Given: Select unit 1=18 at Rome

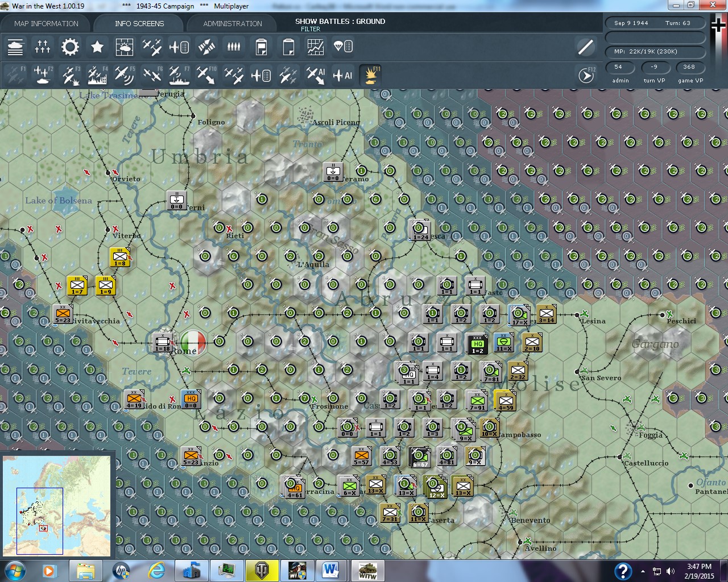Looking at the screenshot, I should (x=163, y=343).
